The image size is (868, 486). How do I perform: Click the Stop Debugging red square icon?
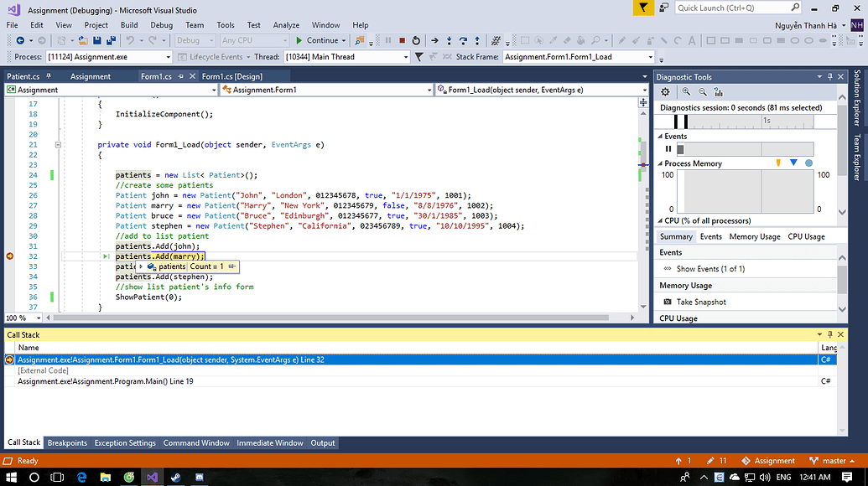point(401,39)
